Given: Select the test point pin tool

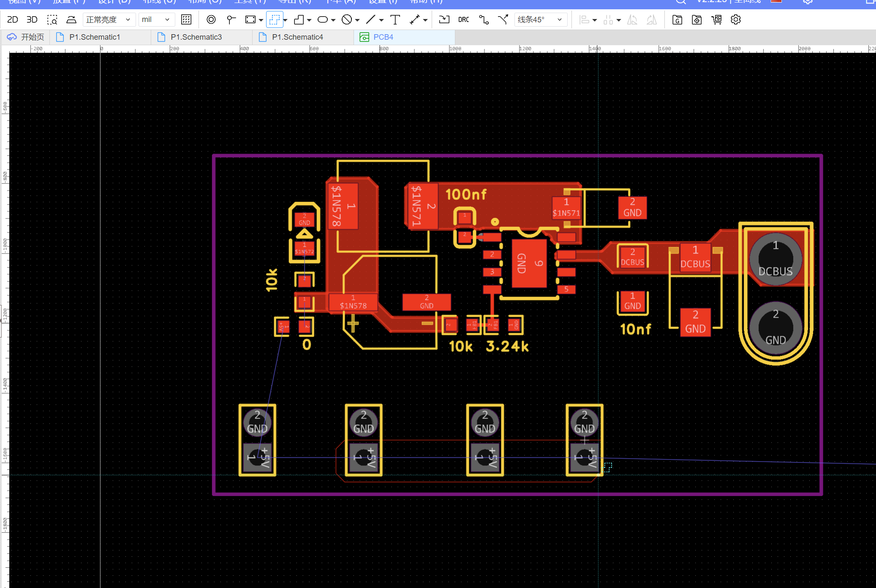Looking at the screenshot, I should tap(231, 19).
